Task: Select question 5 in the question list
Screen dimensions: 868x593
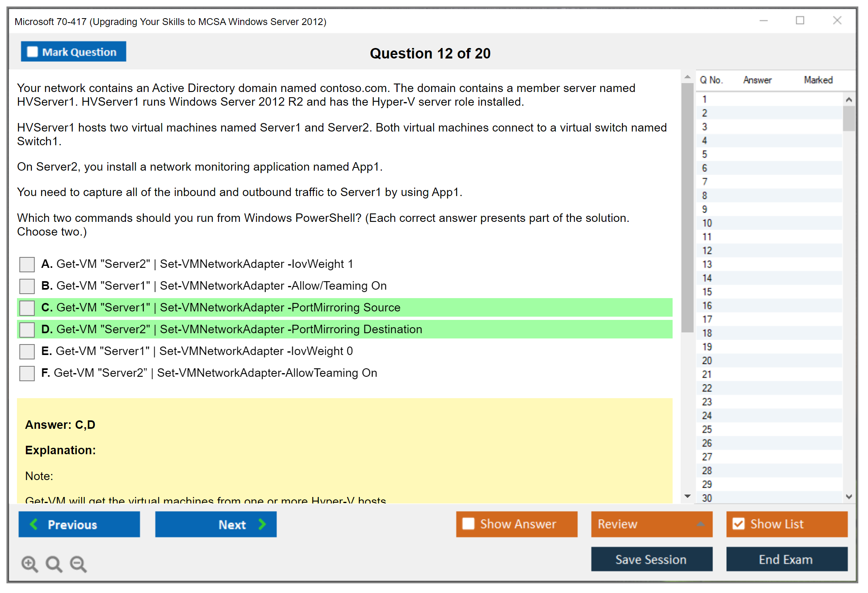Action: [x=704, y=155]
